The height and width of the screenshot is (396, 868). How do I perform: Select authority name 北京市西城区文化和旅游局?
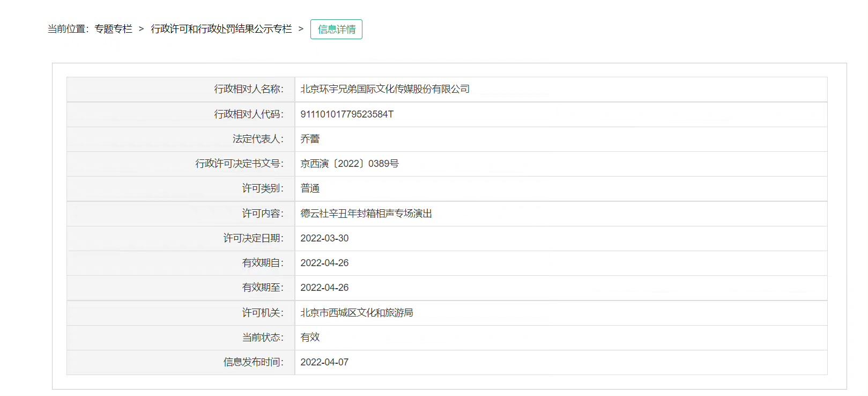(357, 313)
